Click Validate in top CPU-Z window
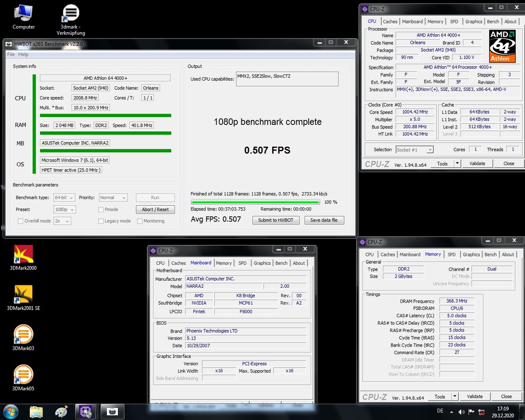The width and height of the screenshot is (525, 420). 477,164
